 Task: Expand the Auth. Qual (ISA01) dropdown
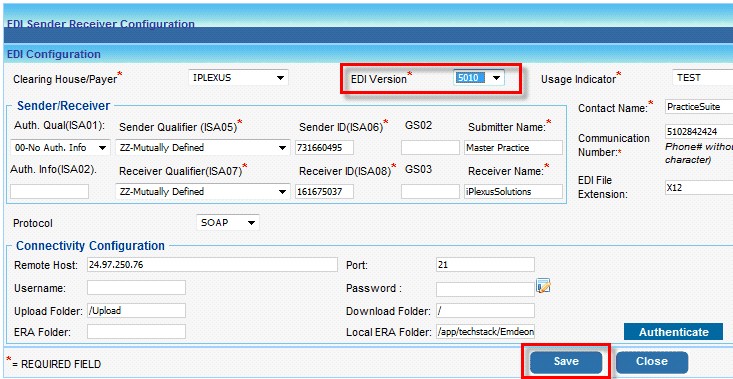(60, 148)
